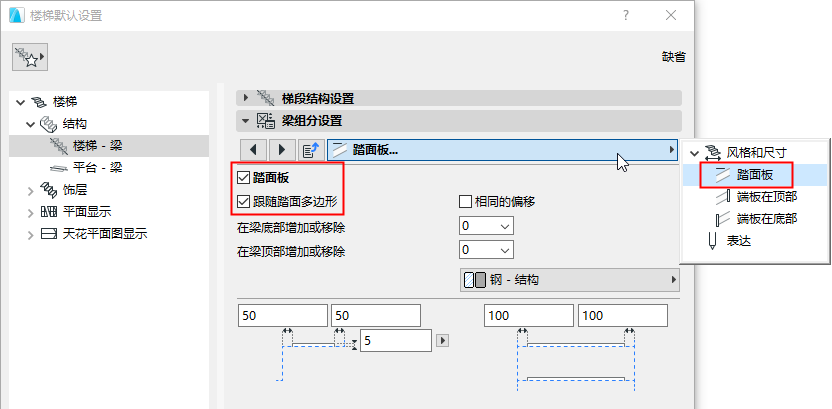
Task: Click the 风格和尺寸 icon in popup
Action: click(x=712, y=153)
